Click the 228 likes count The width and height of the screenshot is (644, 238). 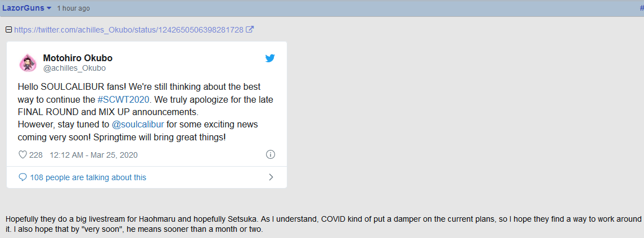(36, 155)
